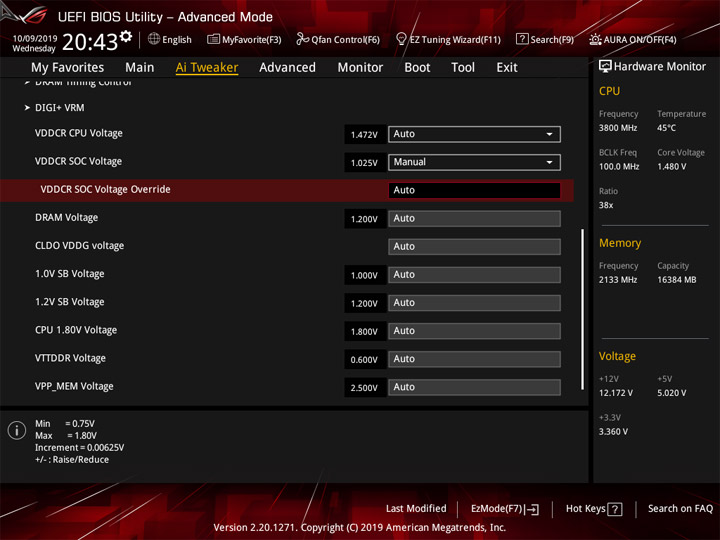
Task: Click the 1.025V current value box
Action: (x=365, y=163)
